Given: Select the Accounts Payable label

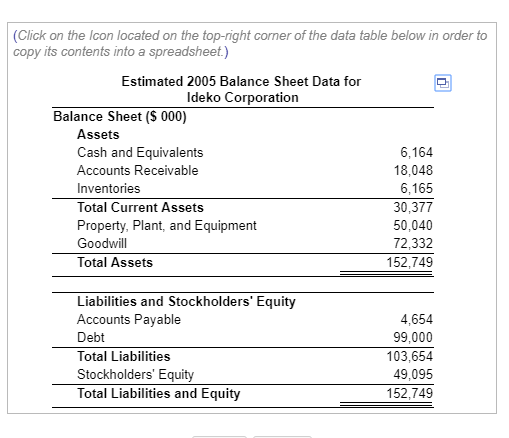Looking at the screenshot, I should pyautogui.click(x=129, y=320).
